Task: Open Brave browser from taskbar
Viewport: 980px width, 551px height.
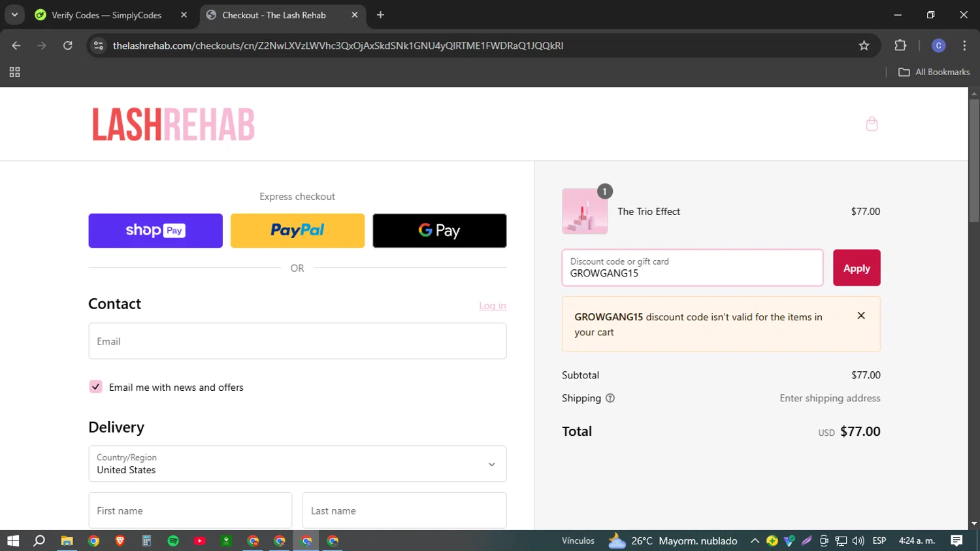Action: pyautogui.click(x=120, y=541)
